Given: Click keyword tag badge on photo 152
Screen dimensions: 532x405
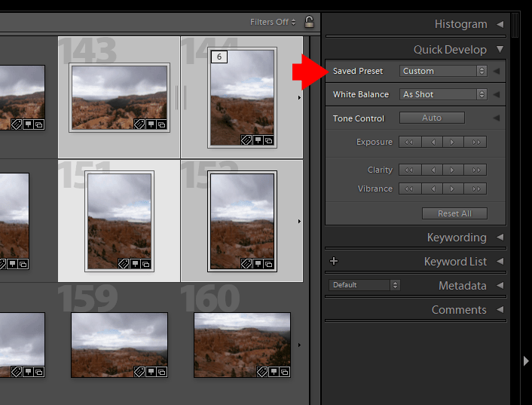Looking at the screenshot, I should pyautogui.click(x=246, y=264).
